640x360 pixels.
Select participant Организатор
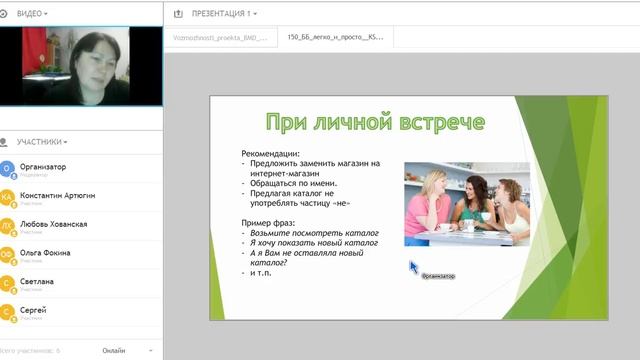coord(81,169)
